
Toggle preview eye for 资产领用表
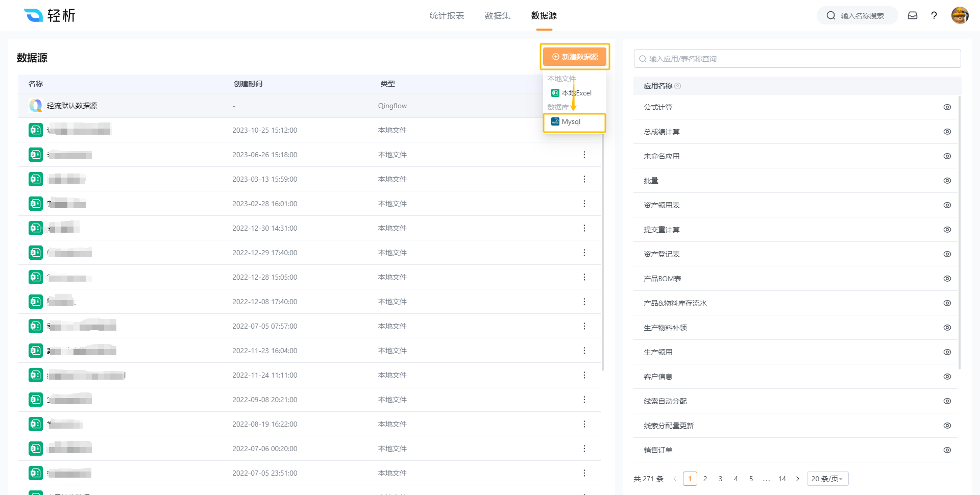[947, 205]
